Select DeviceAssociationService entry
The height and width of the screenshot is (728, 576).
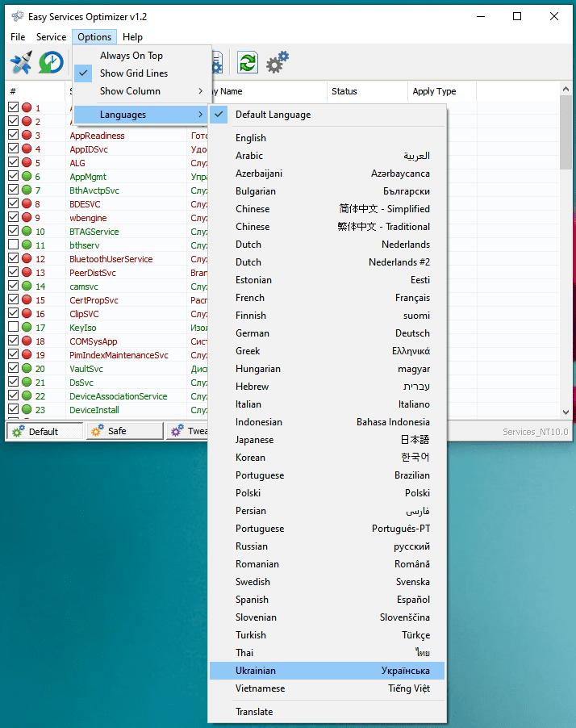point(119,396)
